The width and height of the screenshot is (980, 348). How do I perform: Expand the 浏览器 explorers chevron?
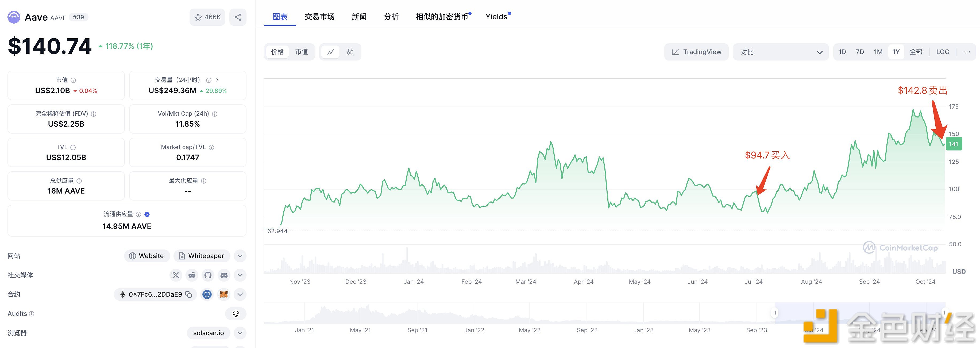point(240,333)
